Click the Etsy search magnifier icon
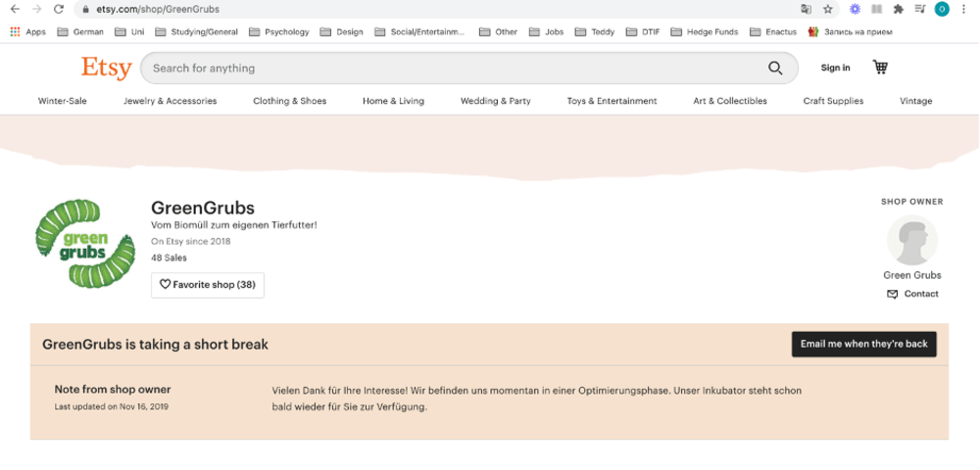This screenshot has height=470, width=980. coord(775,68)
